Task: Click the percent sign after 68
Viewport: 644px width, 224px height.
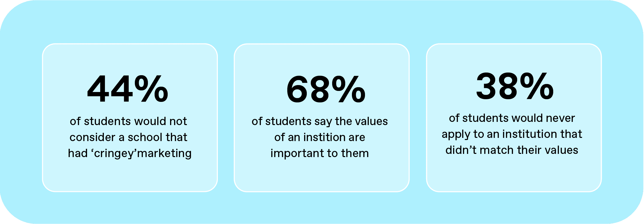Action: point(349,89)
